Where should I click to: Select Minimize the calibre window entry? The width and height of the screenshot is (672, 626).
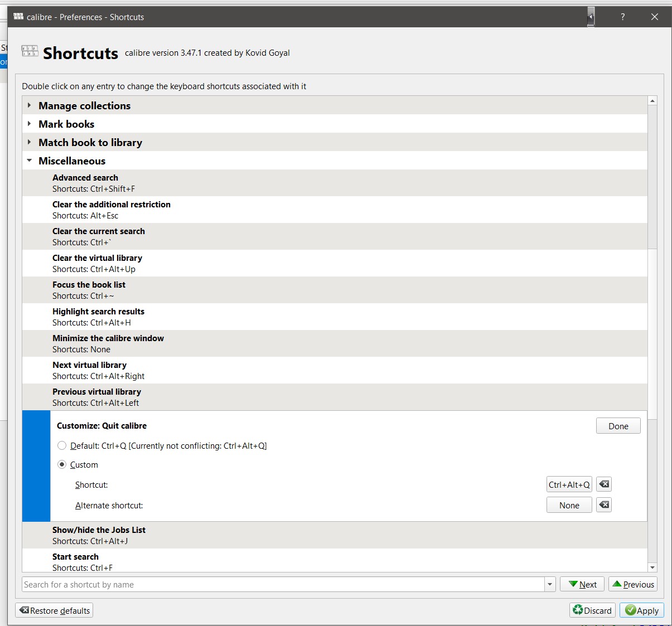pos(335,343)
